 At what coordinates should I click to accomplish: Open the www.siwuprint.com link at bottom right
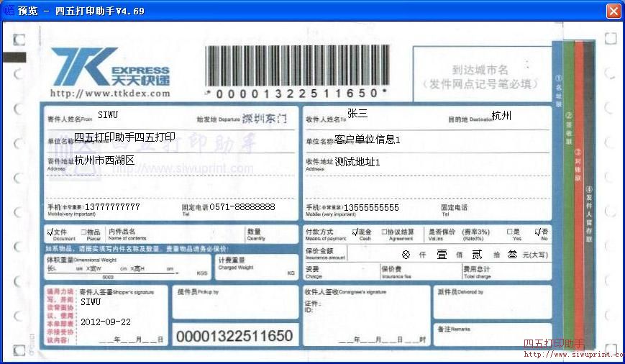tap(573, 355)
